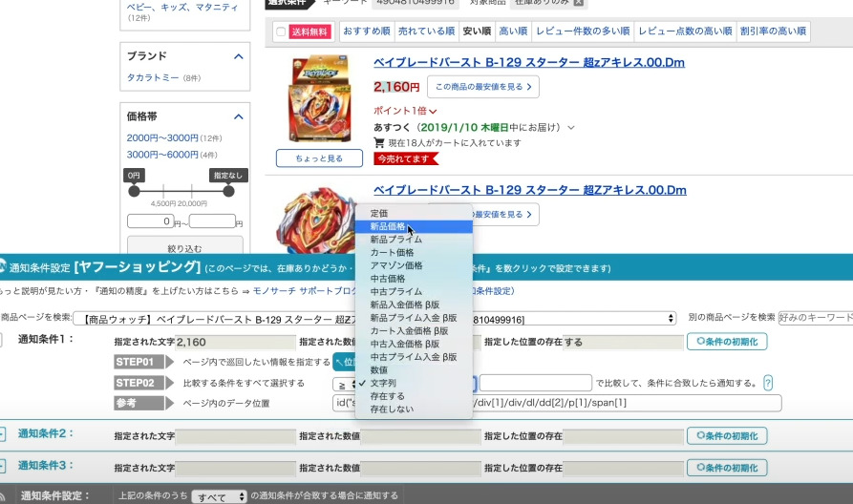The image size is (853, 504).
Task: Sort results by 高い順
Action: pos(513,31)
